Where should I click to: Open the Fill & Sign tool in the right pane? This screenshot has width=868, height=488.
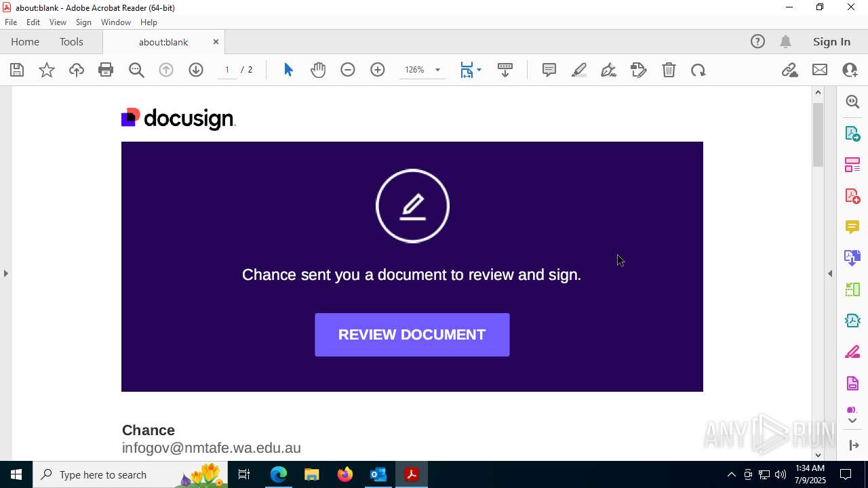click(x=852, y=352)
